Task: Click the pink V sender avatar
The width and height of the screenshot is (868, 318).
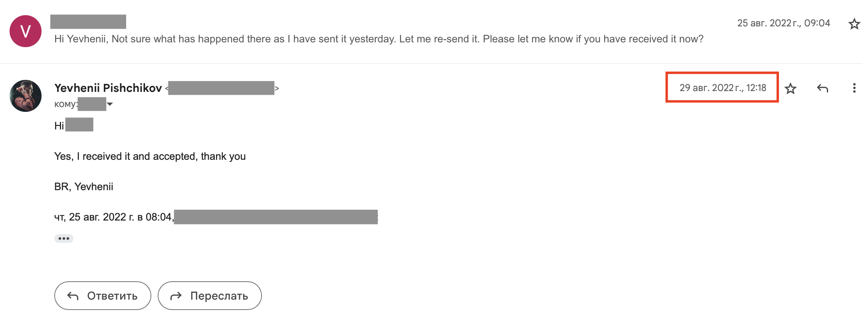Action: [26, 31]
